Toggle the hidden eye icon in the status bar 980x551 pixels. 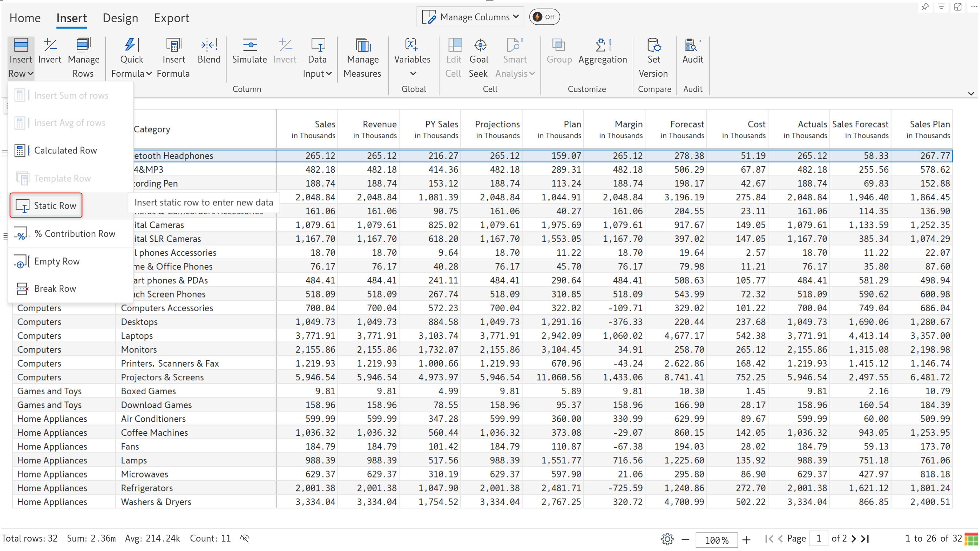coord(245,538)
